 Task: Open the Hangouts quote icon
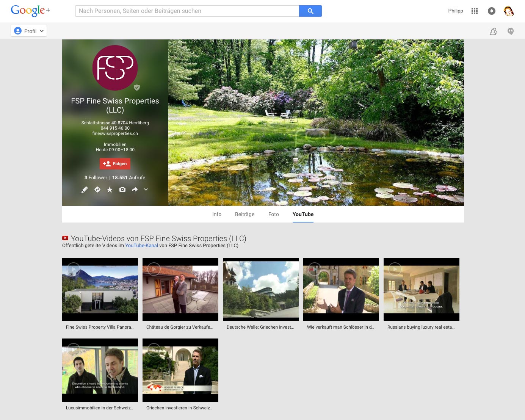click(511, 31)
